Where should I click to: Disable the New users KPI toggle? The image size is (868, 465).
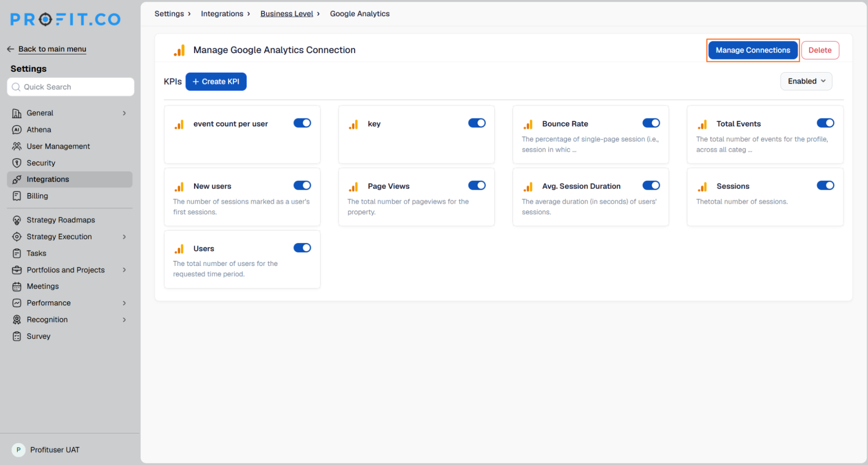click(302, 186)
